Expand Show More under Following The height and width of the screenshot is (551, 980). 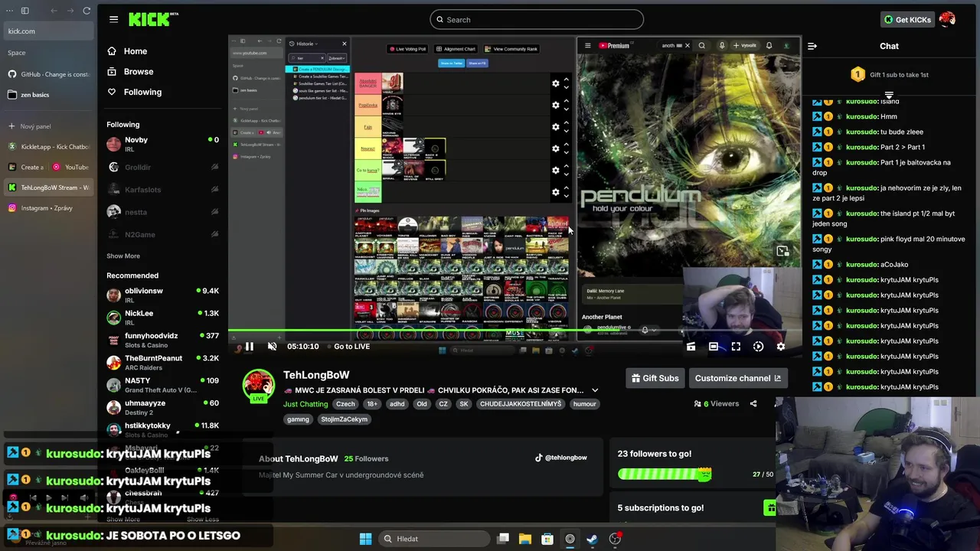pos(123,256)
